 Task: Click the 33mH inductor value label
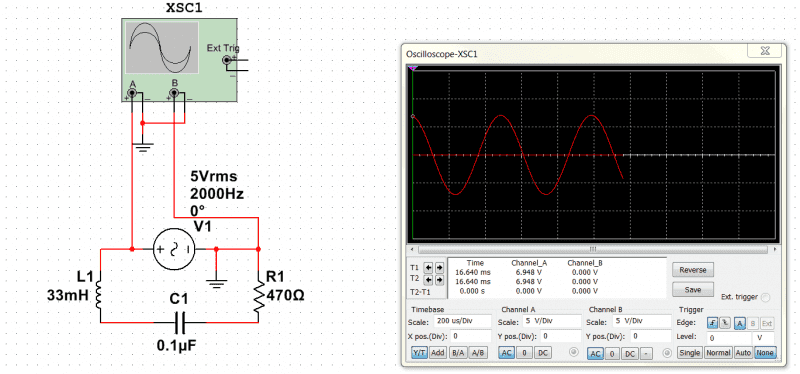pos(67,295)
